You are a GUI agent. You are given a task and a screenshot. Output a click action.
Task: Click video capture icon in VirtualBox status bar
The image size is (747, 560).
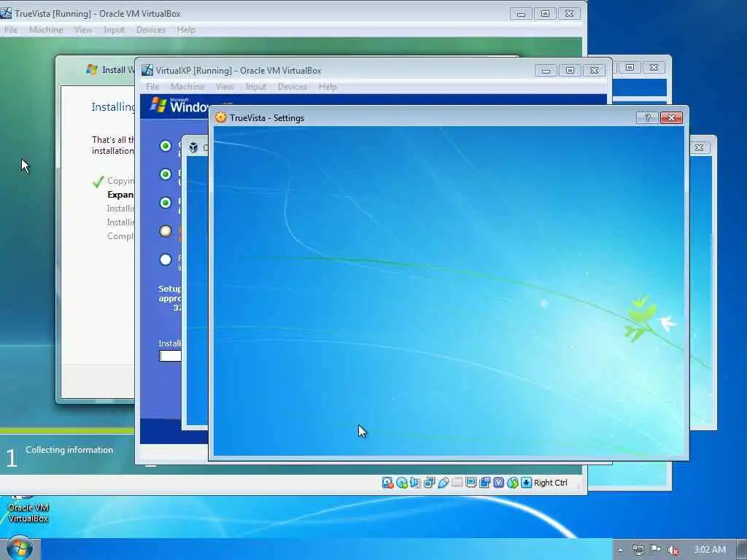[484, 483]
